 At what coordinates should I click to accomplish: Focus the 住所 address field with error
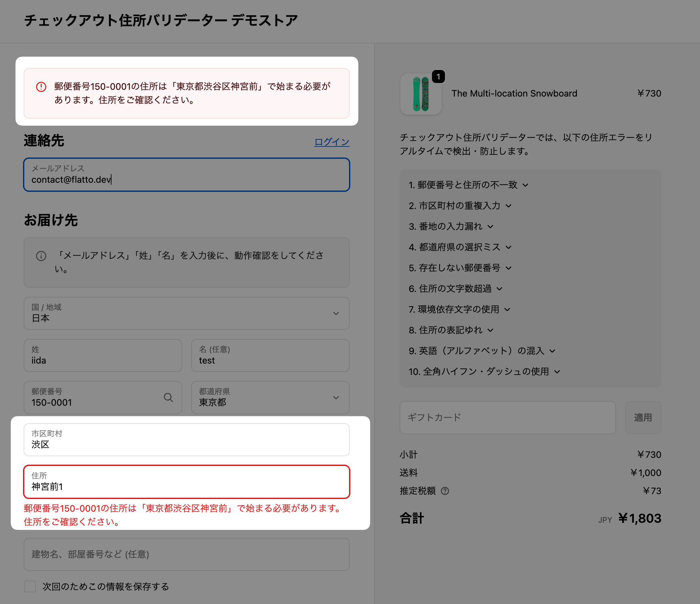[x=186, y=482]
